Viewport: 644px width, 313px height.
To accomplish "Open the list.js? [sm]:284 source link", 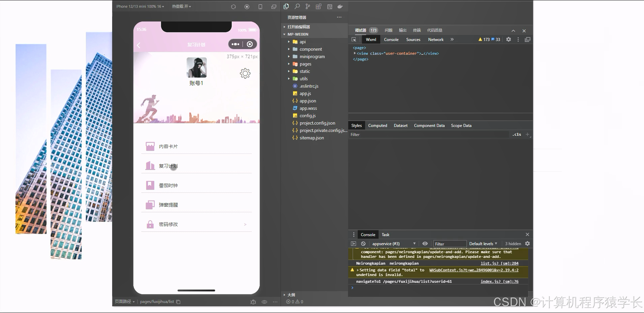I will [x=500, y=263].
